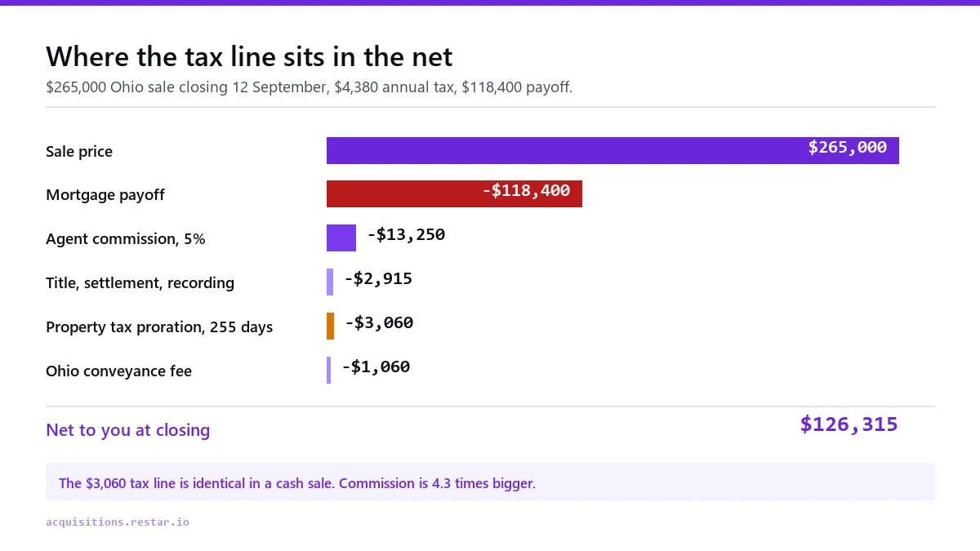This screenshot has width=980, height=551.
Task: Click the red Mortgage payoff bar
Action: [454, 193]
